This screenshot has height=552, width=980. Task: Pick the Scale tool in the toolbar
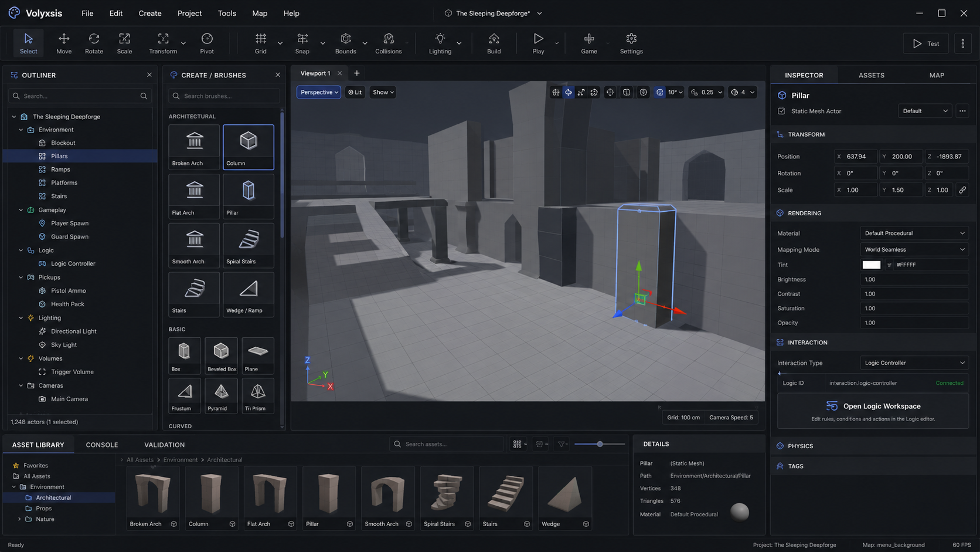tap(124, 43)
